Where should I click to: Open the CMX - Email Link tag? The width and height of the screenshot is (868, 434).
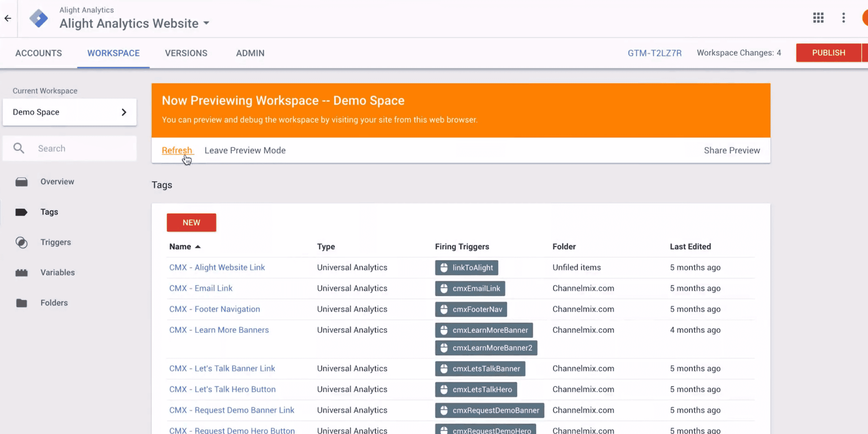pos(201,288)
